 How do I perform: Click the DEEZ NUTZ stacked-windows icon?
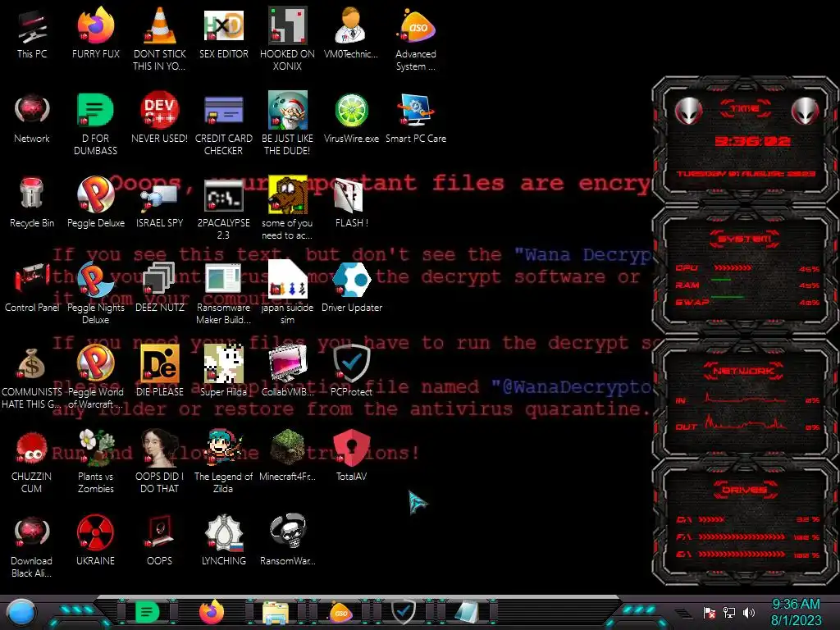pyautogui.click(x=159, y=287)
